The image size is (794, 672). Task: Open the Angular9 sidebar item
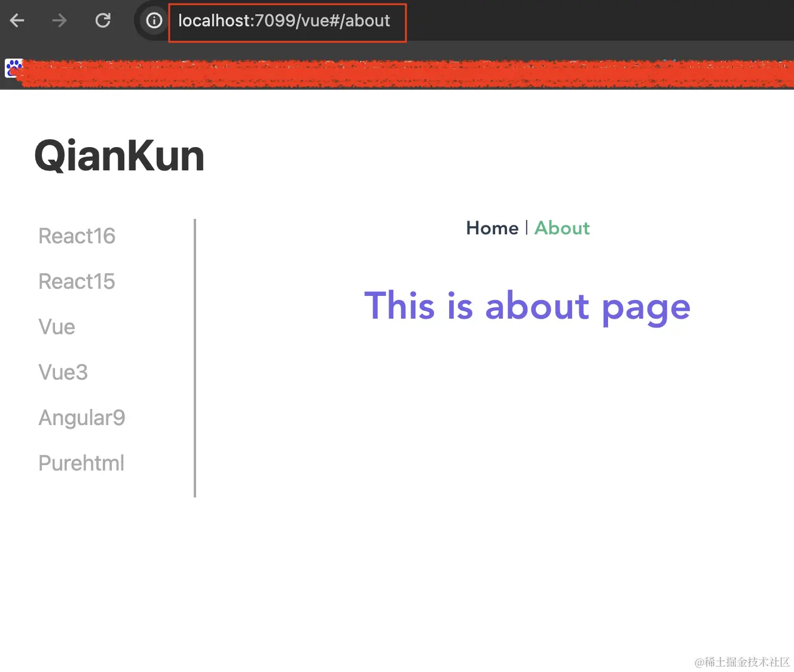[82, 418]
